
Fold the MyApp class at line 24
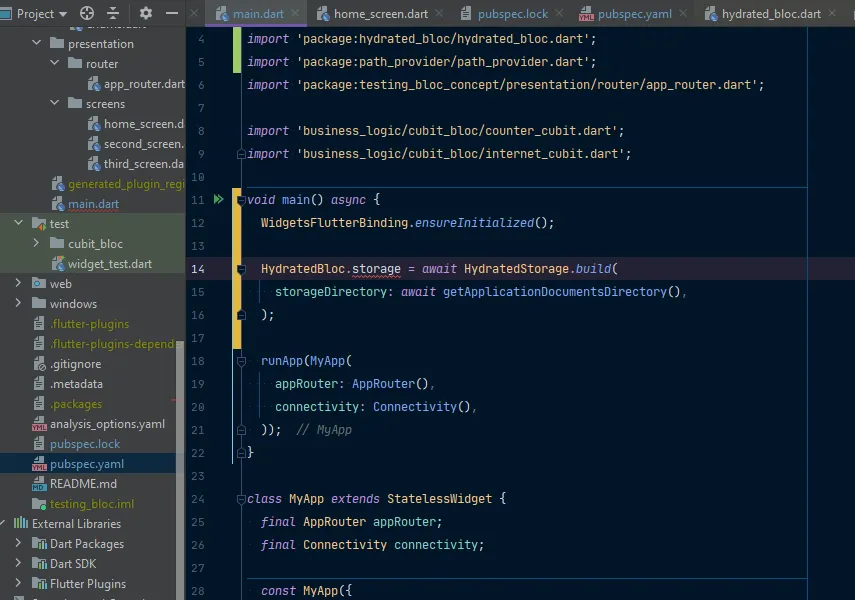240,499
